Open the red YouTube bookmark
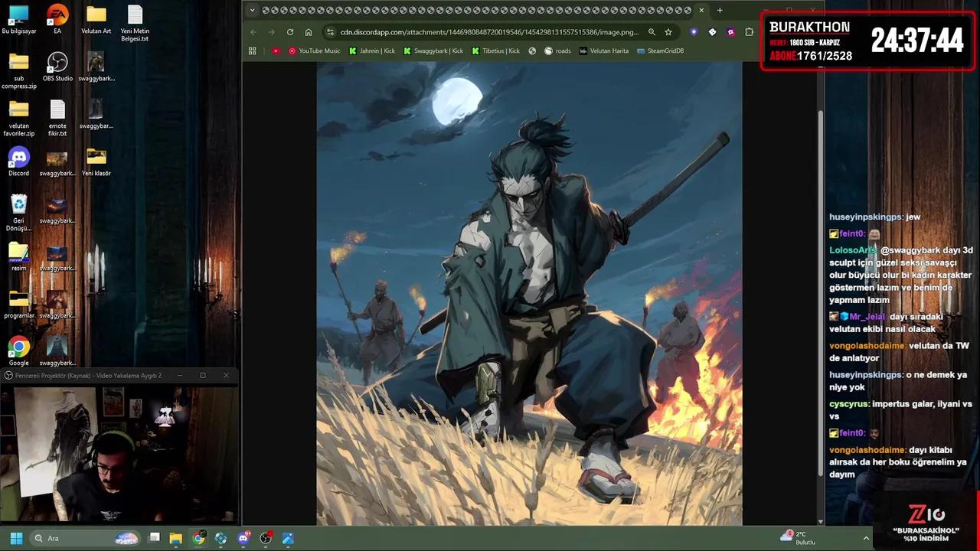The height and width of the screenshot is (551, 980). pos(276,51)
